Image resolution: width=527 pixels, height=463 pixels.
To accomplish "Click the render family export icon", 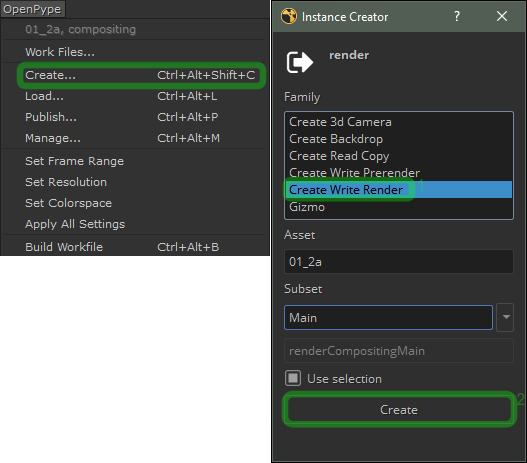I will [x=300, y=62].
